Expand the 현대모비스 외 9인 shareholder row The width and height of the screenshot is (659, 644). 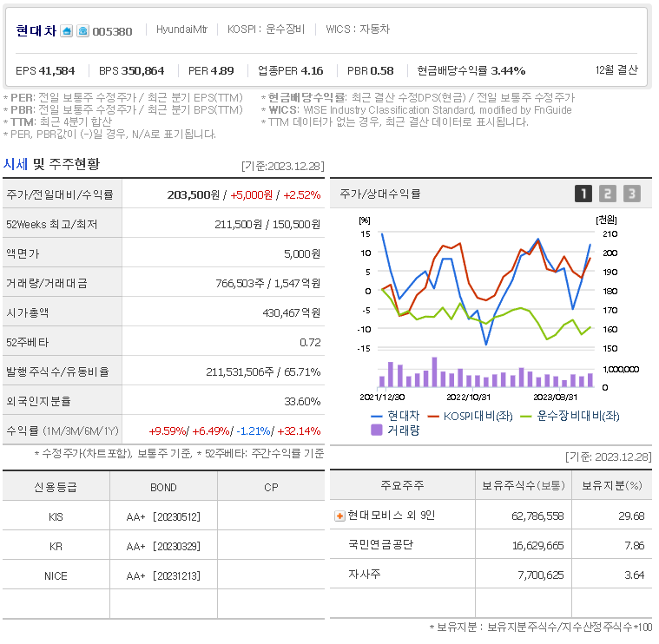click(339, 516)
